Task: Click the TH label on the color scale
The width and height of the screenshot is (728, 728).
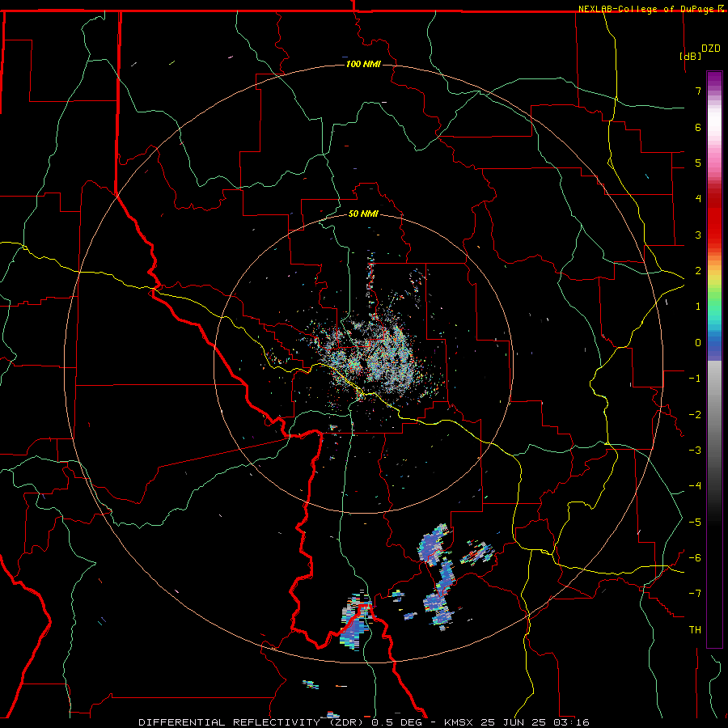Action: 695,630
